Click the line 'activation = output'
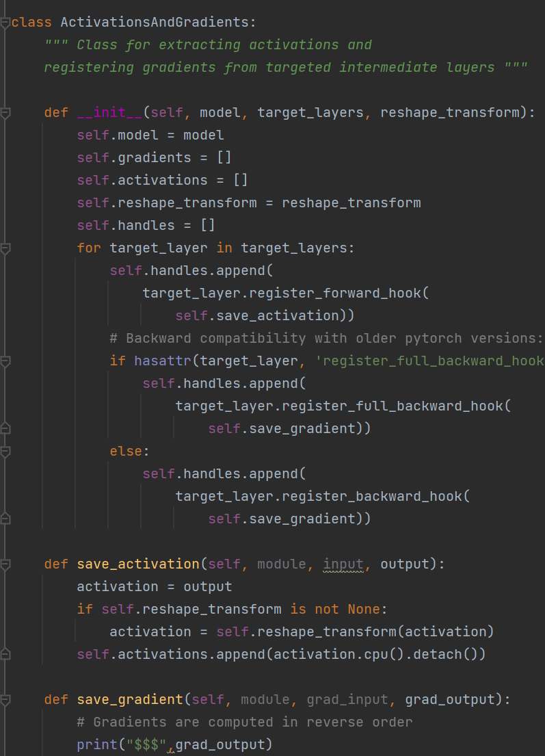 coord(154,587)
